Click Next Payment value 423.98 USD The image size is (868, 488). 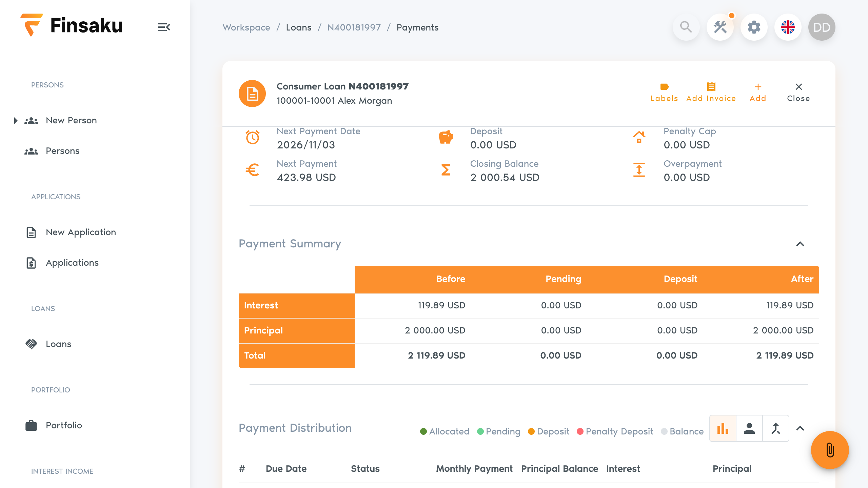pos(306,177)
